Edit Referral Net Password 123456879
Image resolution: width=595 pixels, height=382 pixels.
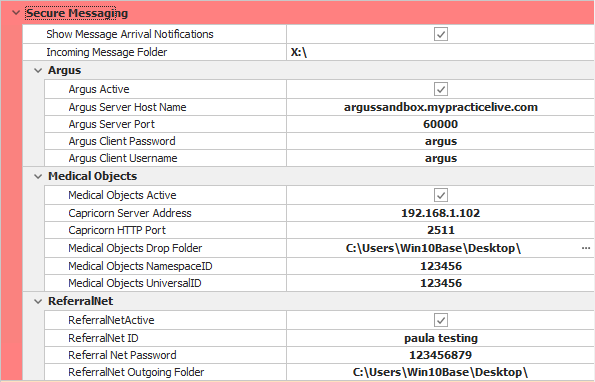point(441,355)
